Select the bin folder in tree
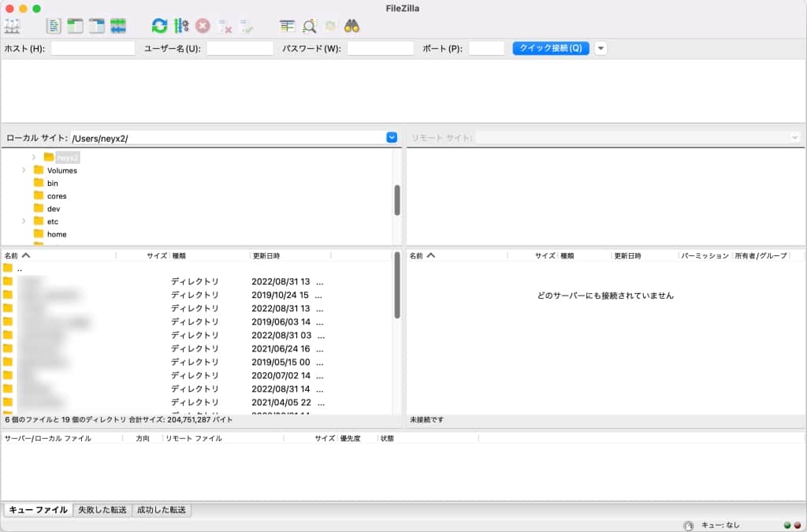The width and height of the screenshot is (807, 532). click(53, 183)
